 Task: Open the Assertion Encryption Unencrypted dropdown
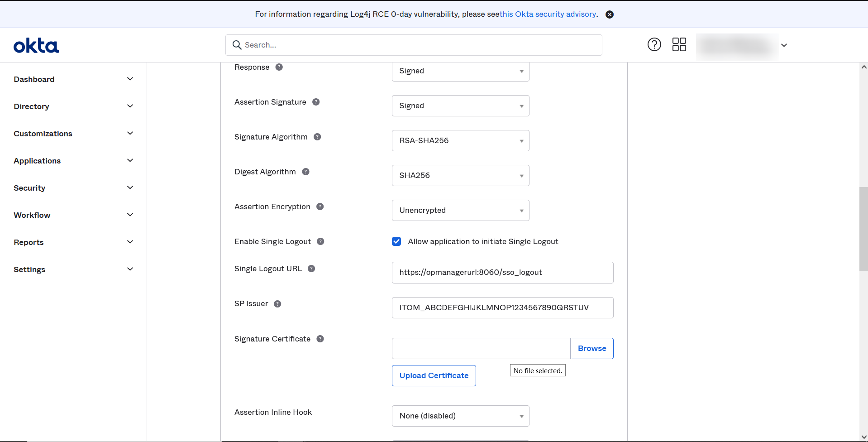tap(460, 211)
